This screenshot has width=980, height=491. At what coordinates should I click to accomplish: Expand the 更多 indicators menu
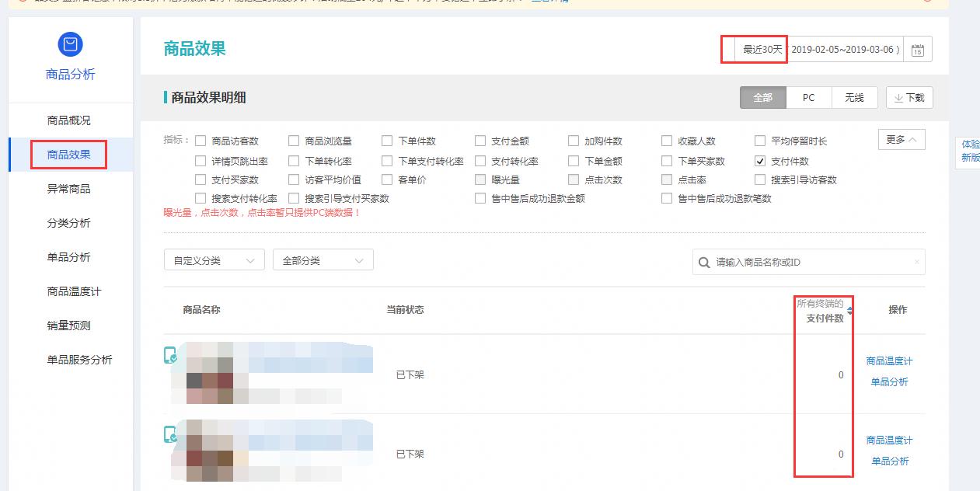pos(901,140)
